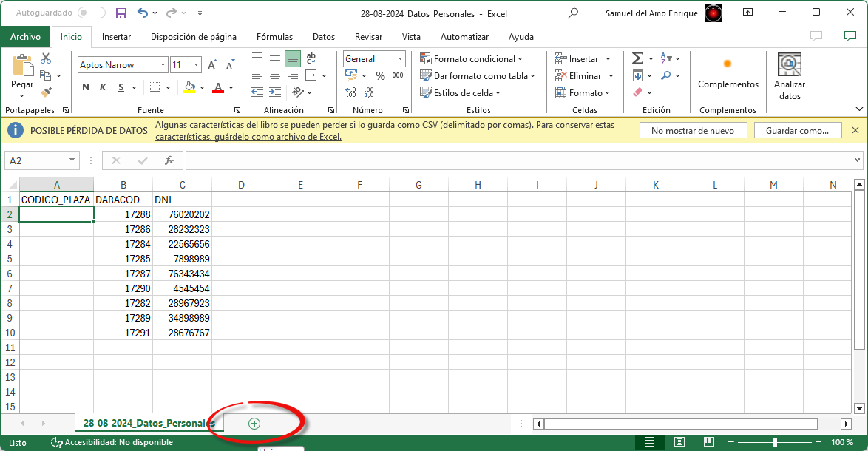
Task: Open Analizar datos tool
Action: tap(790, 77)
